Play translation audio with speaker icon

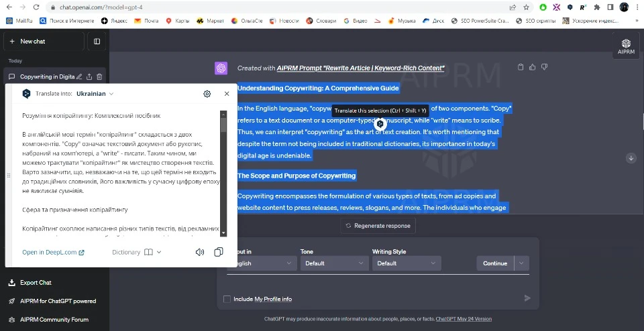199,253
